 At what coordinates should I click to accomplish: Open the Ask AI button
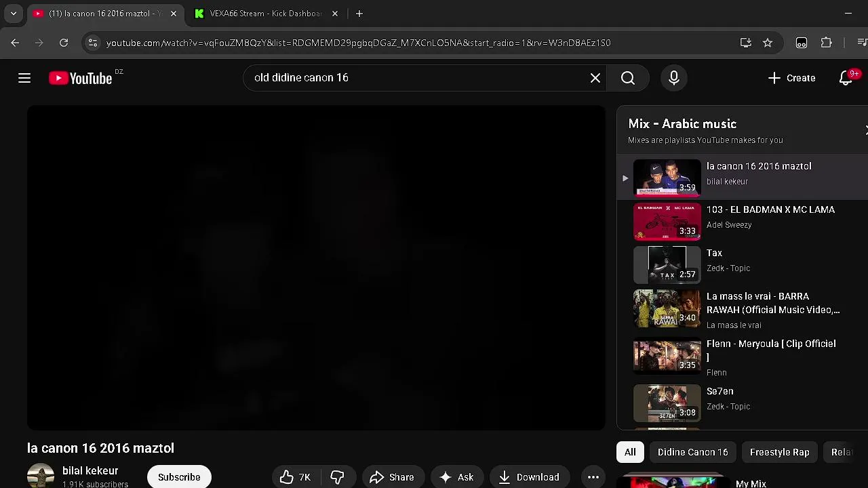pos(456,477)
